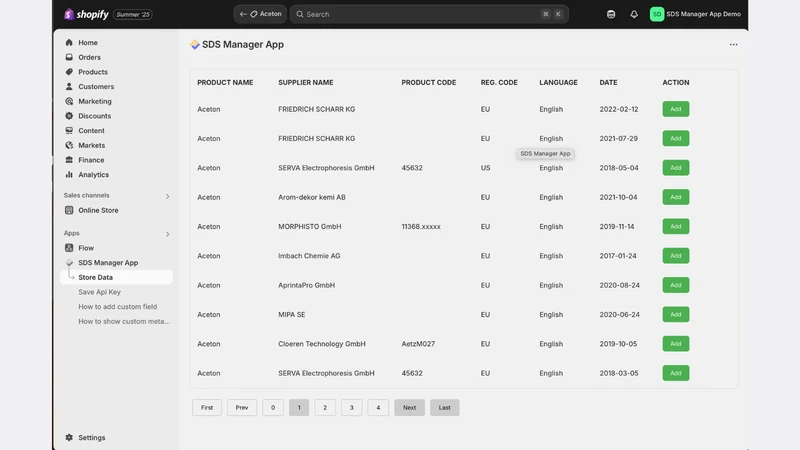Add the 2021-07-29 Friedrich Scharr row
The width and height of the screenshot is (800, 450).
[x=676, y=138]
